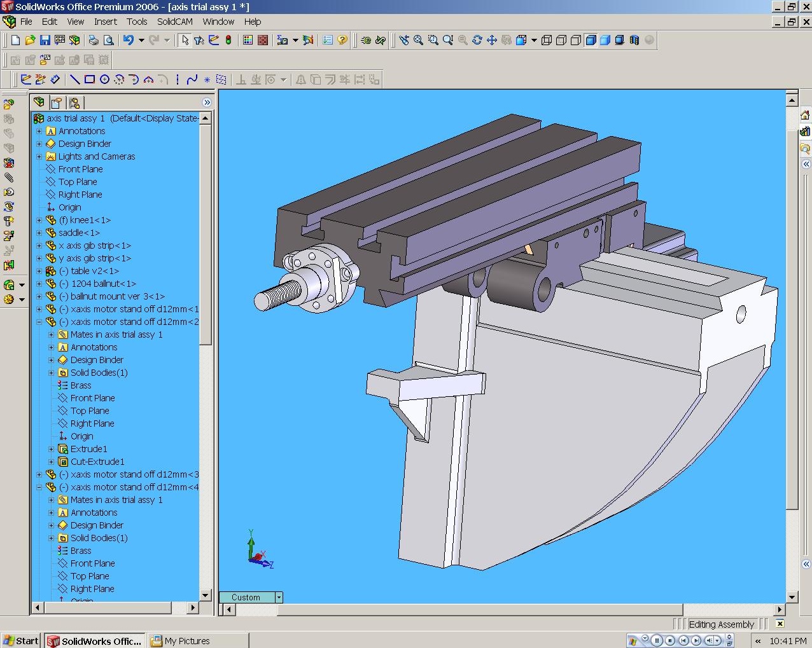Screen dimensions: 812x648
Task: Open the Custom view dropdown
Action: (278, 597)
